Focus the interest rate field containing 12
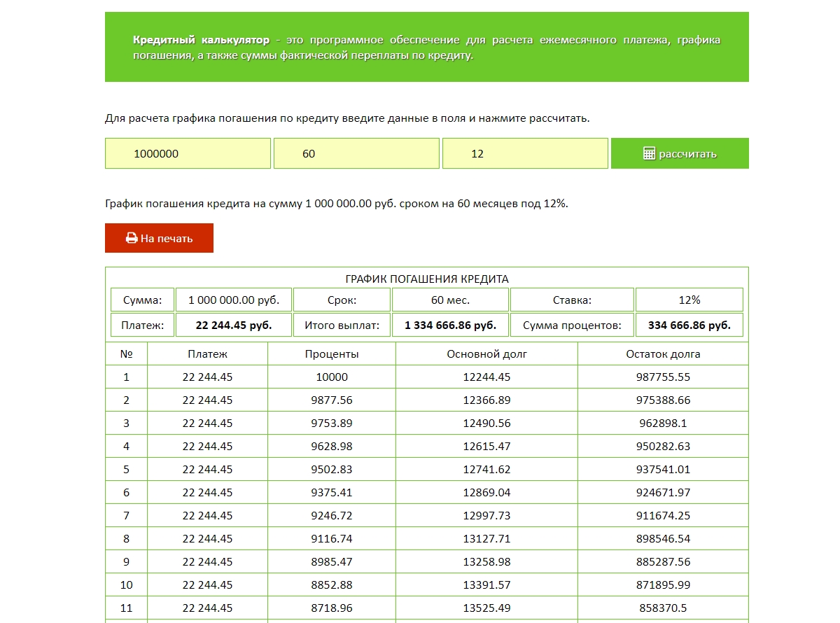This screenshot has width=840, height=623. coord(525,153)
